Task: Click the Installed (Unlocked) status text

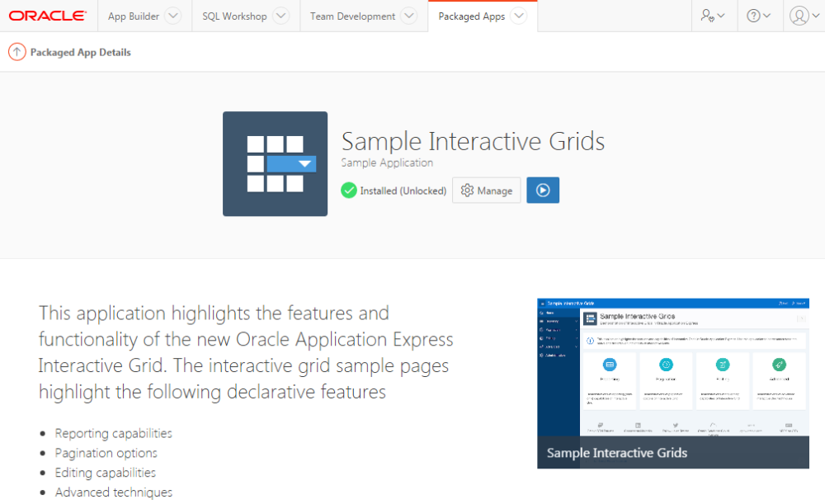Action: coord(403,191)
